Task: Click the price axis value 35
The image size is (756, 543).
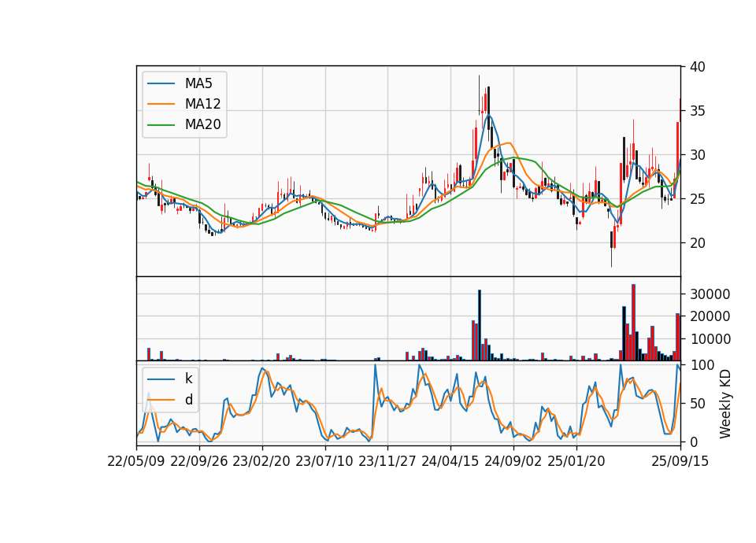Action: (x=697, y=111)
